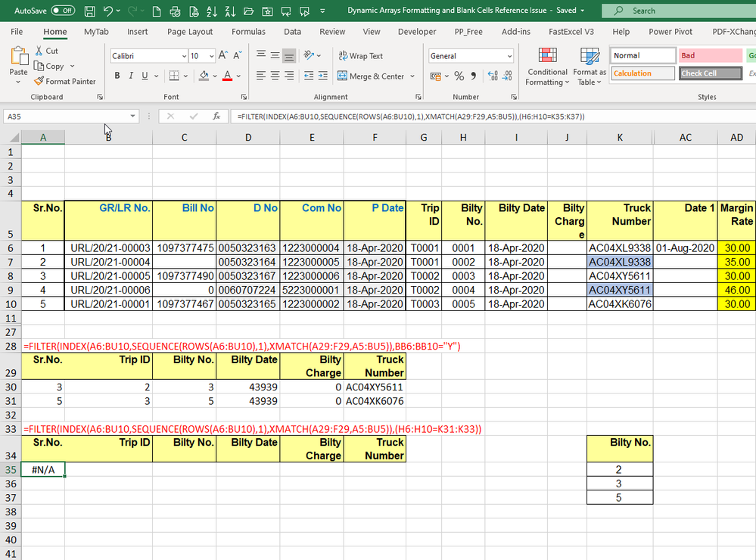The image size is (756, 560).
Task: Apply cell borders
Action: (x=174, y=76)
